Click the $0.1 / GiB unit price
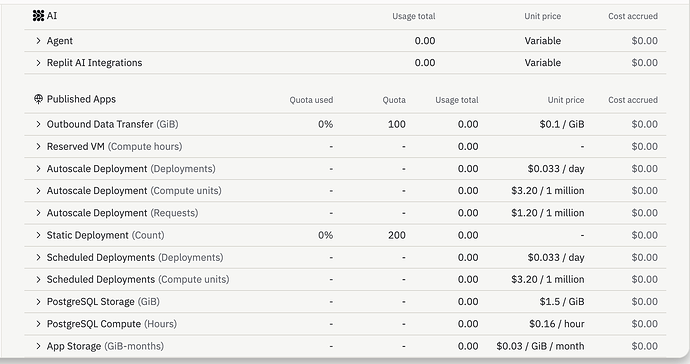 pos(562,125)
